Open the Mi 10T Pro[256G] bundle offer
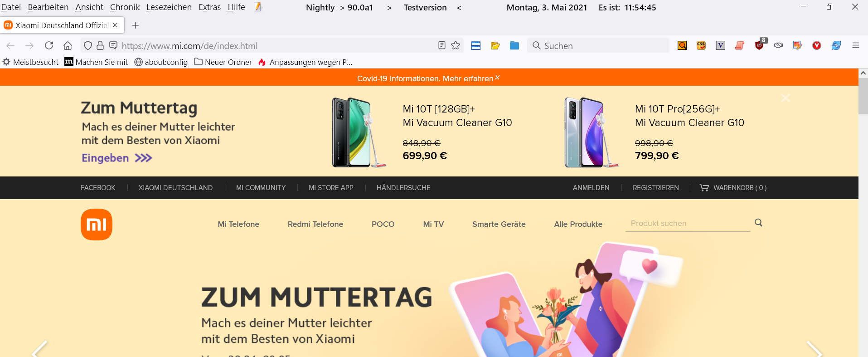 coord(689,116)
